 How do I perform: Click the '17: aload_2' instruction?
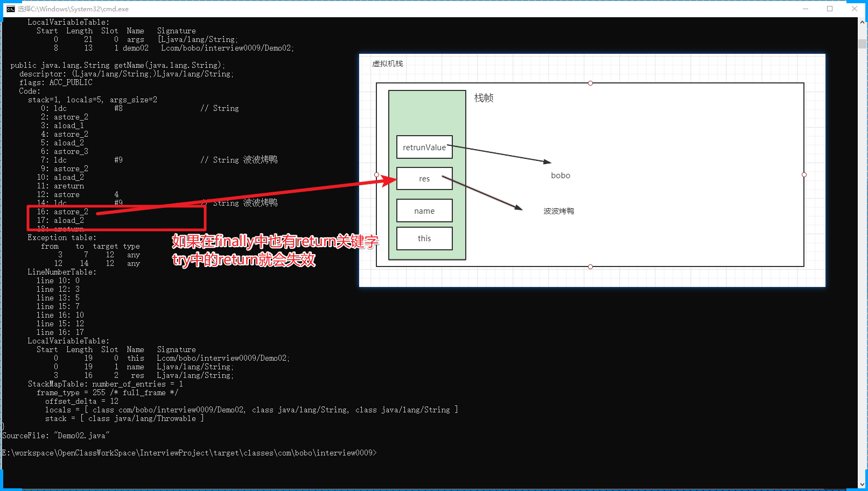tap(60, 220)
